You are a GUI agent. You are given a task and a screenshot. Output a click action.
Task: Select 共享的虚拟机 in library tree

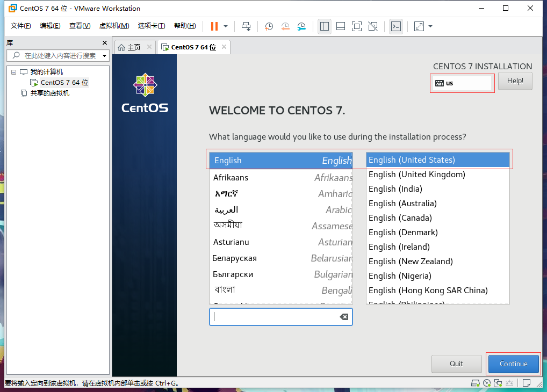pyautogui.click(x=49, y=93)
